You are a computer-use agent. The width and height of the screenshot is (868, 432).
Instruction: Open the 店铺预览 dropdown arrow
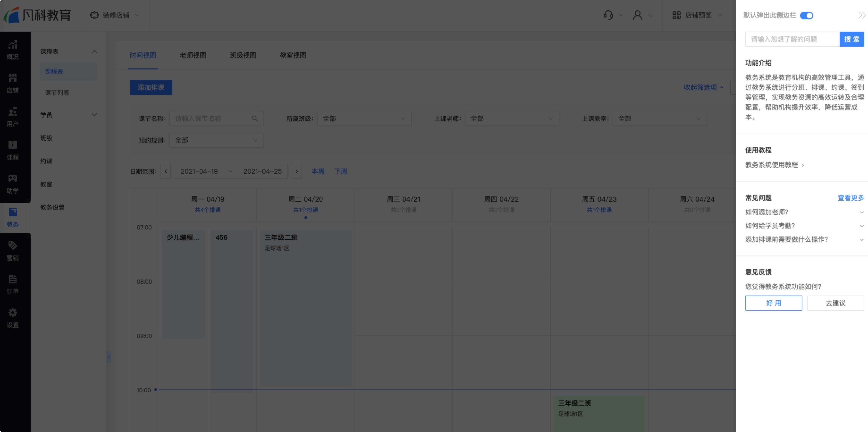[719, 15]
